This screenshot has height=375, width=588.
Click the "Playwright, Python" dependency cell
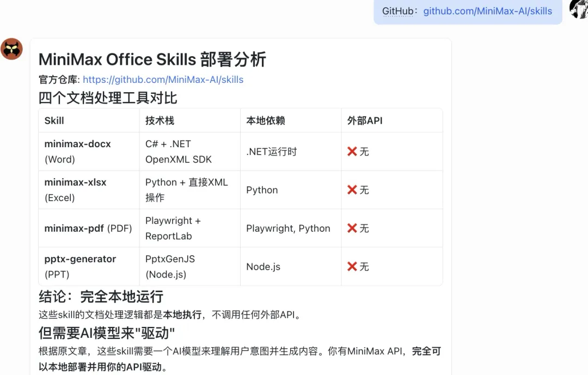click(291, 228)
